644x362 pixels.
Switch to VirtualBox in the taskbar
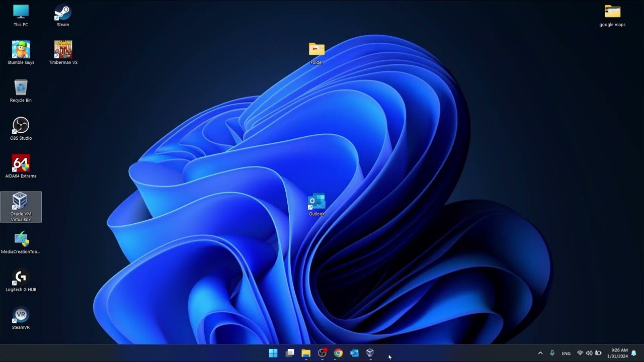click(370, 353)
